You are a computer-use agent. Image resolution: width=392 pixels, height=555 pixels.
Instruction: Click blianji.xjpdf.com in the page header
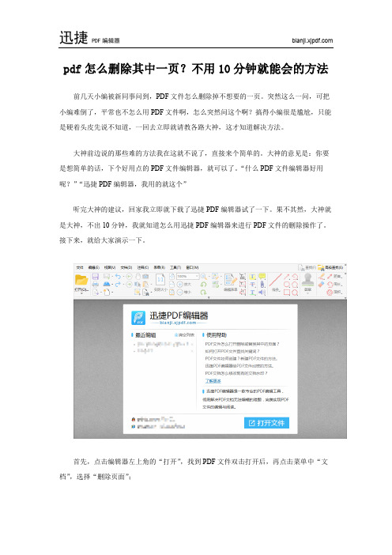312,40
